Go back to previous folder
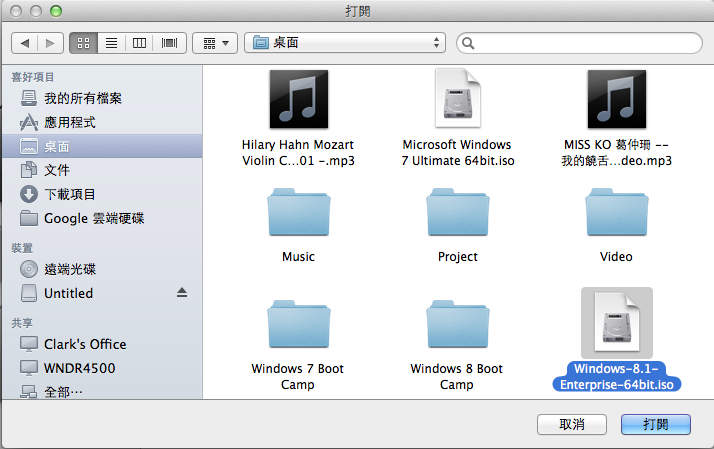714x449 pixels. 24,43
